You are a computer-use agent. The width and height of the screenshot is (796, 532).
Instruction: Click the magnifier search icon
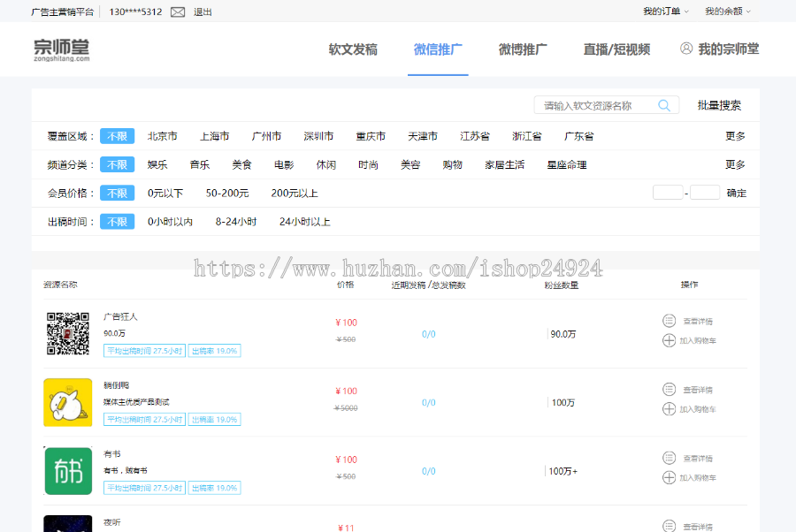point(664,105)
